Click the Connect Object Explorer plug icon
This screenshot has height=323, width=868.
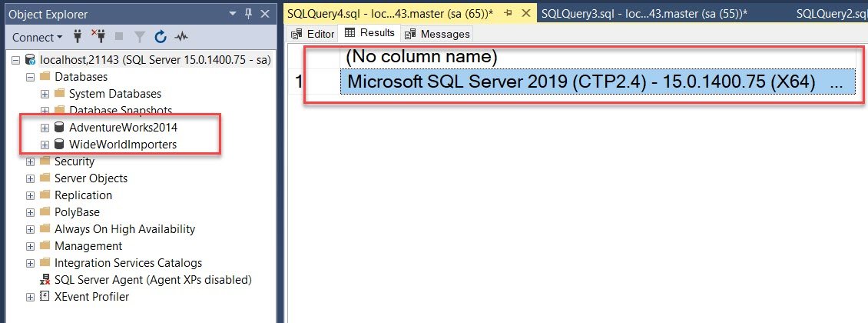point(78,37)
